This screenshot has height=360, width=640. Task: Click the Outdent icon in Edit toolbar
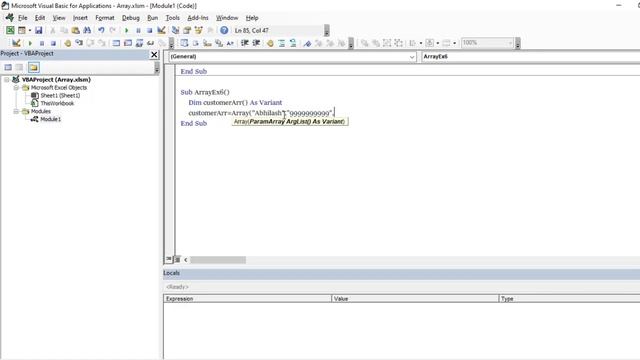(256, 43)
